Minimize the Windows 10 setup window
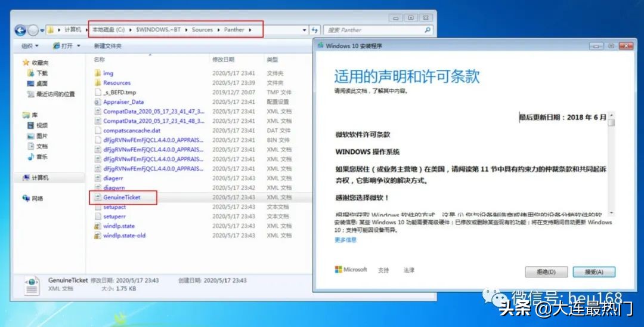Viewport: 644px width, 327px height. pyautogui.click(x=596, y=46)
